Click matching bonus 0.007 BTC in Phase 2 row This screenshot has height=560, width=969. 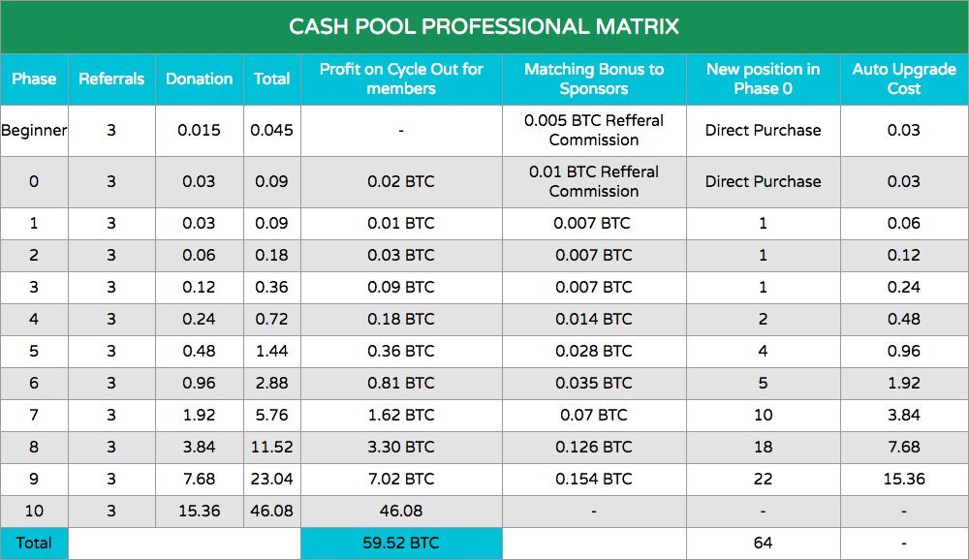click(594, 255)
